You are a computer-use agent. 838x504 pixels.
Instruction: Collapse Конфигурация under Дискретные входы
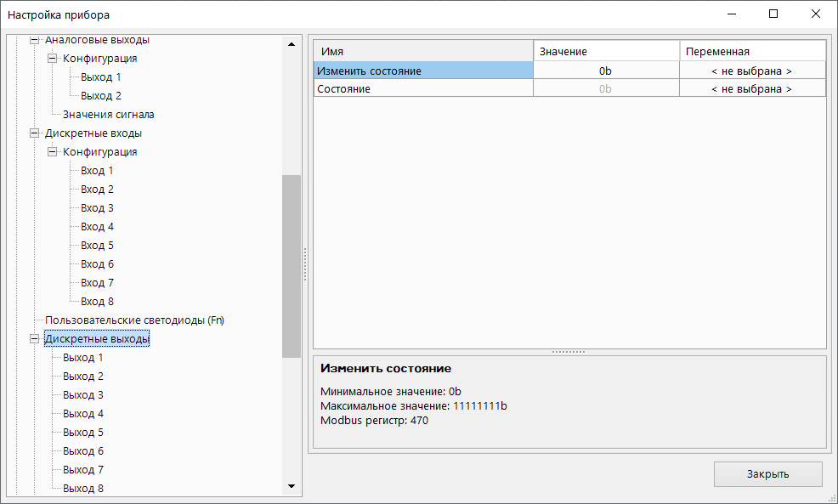coord(54,152)
